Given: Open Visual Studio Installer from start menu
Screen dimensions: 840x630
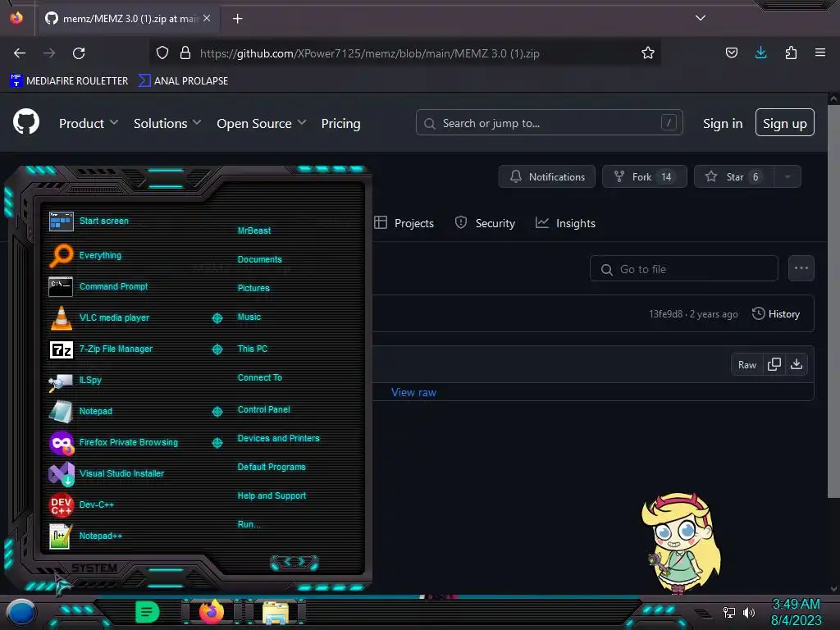Looking at the screenshot, I should tap(123, 473).
